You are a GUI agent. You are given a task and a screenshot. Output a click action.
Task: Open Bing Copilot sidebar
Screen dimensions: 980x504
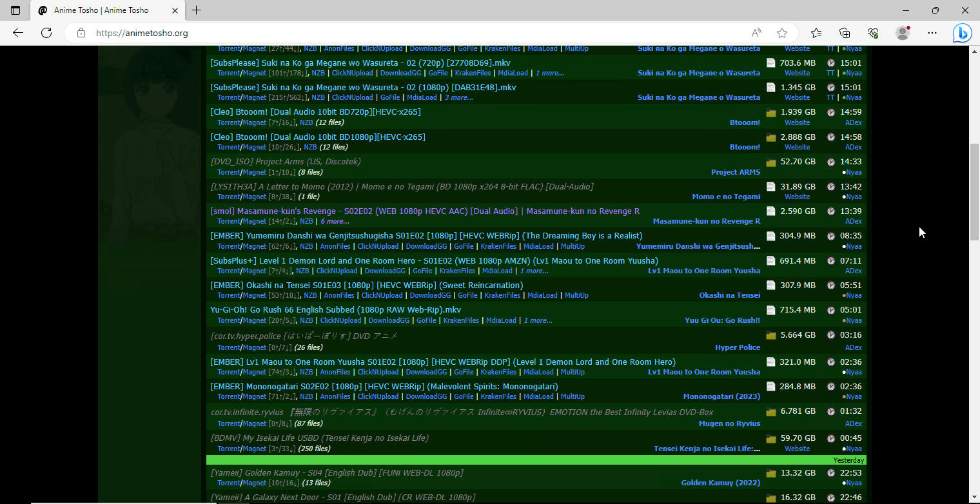[963, 33]
